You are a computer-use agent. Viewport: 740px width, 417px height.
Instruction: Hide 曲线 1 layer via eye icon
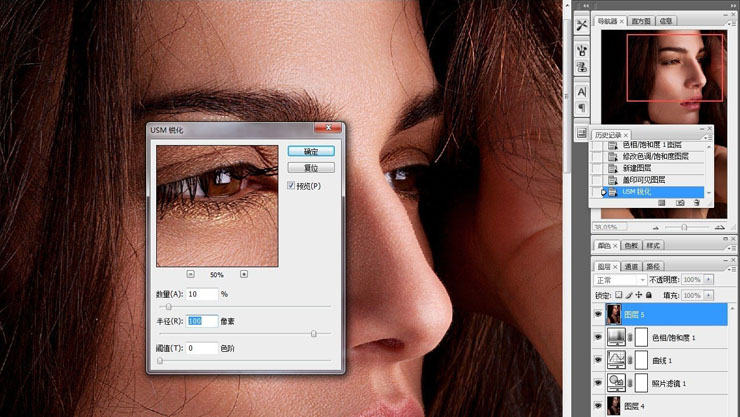pos(598,359)
